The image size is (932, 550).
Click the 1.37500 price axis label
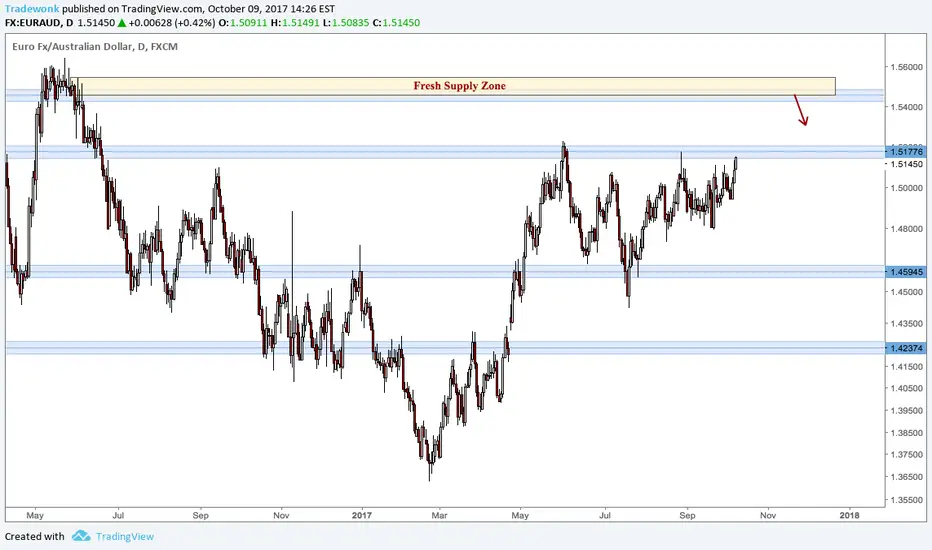tap(906, 454)
